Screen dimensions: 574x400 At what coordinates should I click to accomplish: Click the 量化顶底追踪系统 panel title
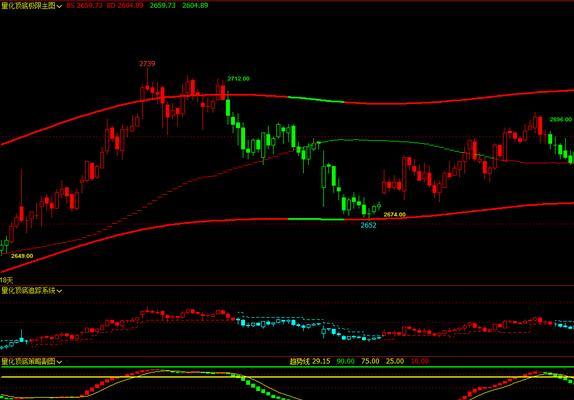click(x=28, y=291)
